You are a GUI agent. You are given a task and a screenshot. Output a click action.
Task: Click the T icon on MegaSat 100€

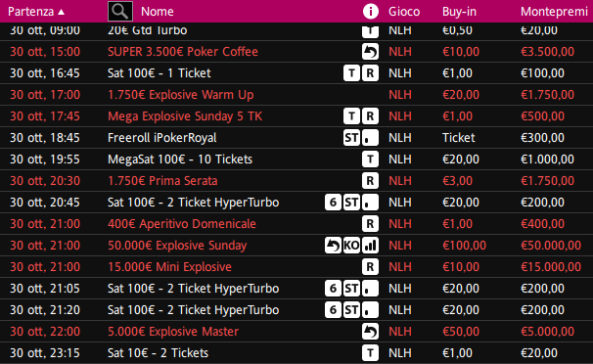click(370, 159)
